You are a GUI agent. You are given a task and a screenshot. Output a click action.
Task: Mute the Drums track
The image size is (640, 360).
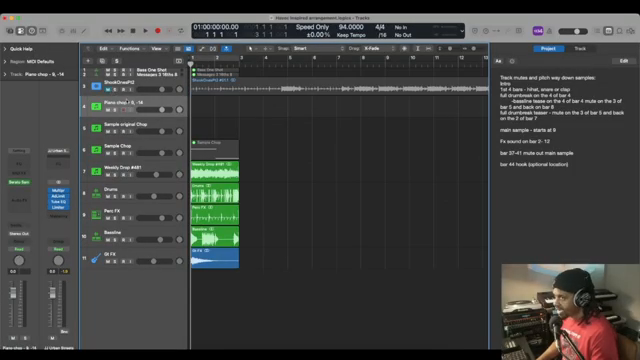coord(108,196)
